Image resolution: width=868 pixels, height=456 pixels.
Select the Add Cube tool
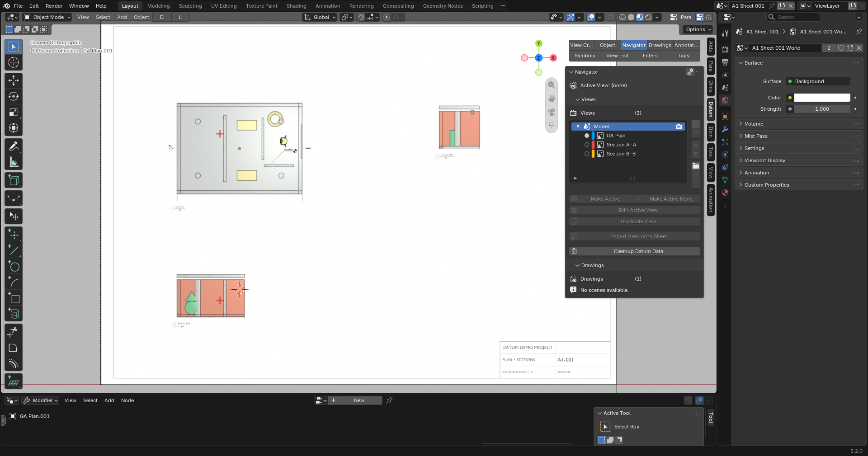pyautogui.click(x=14, y=180)
